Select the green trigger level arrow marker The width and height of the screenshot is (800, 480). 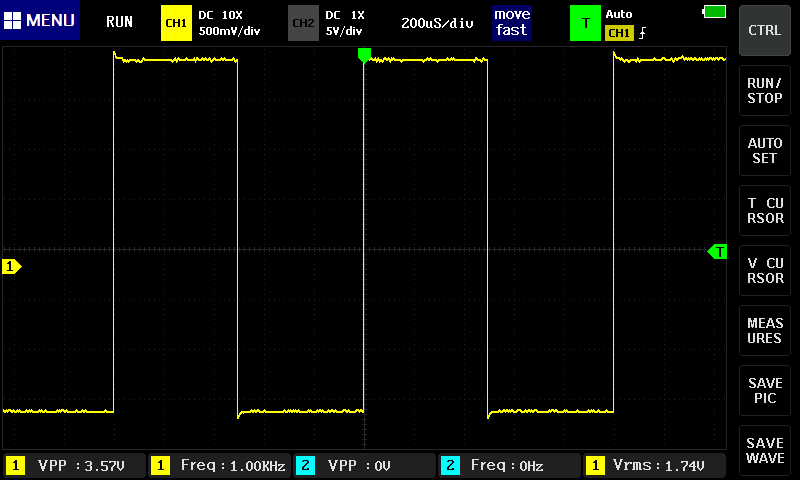[x=716, y=251]
